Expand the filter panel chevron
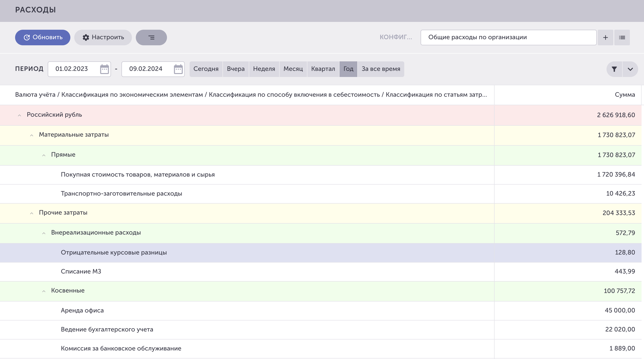This screenshot has width=644, height=359. [x=630, y=69]
